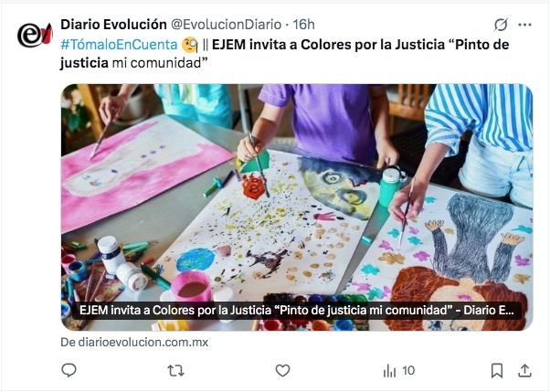
Task: Share the tweet using the upload arrow icon
Action: [x=524, y=370]
